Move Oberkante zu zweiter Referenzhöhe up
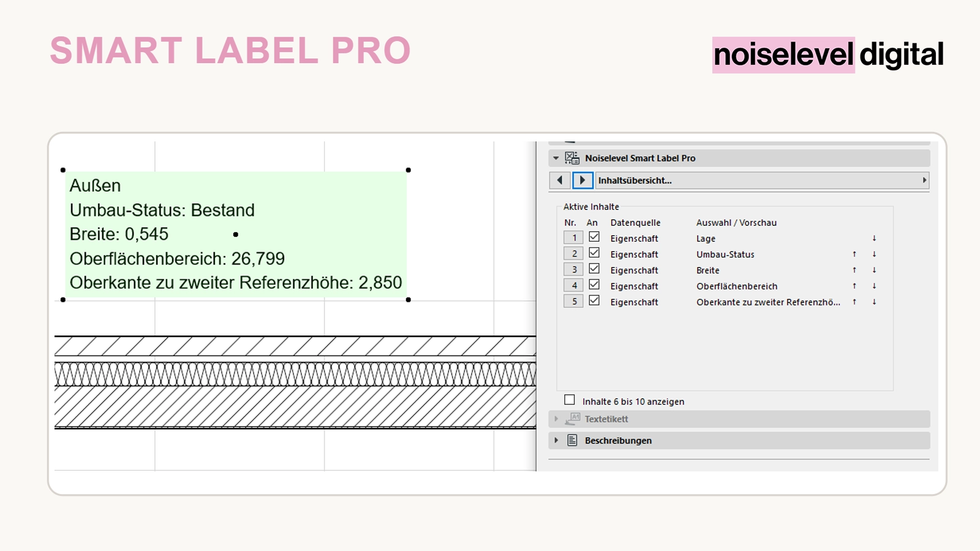 [854, 302]
